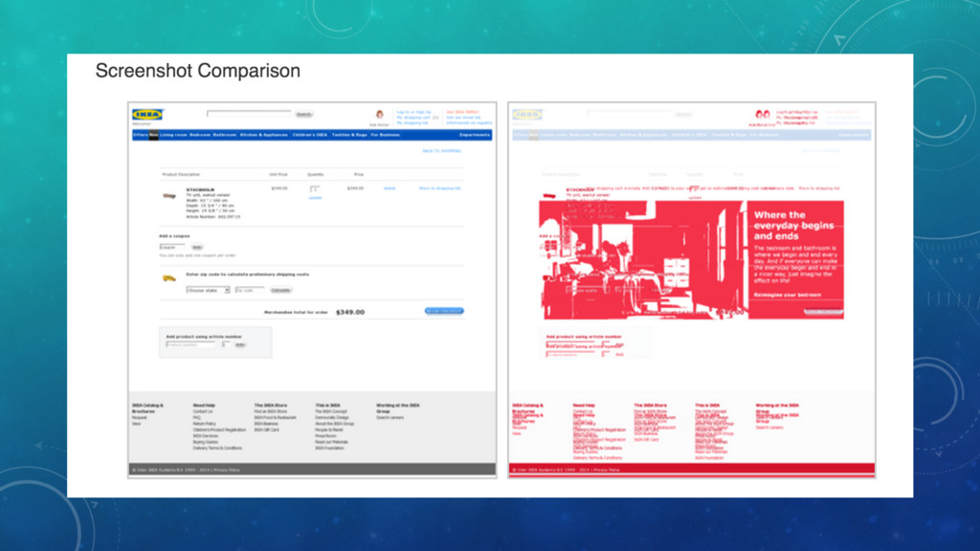
Task: Open Living room in left screenshot nav bar
Action: tap(173, 135)
